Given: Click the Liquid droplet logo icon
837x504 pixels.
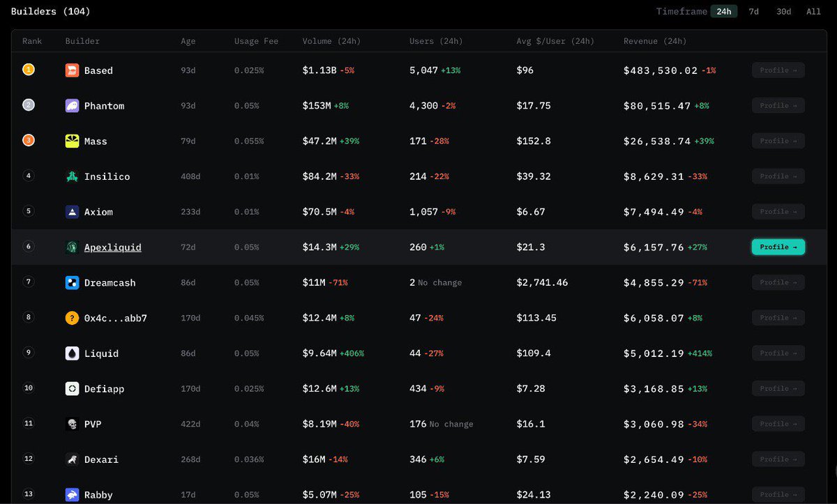Looking at the screenshot, I should click(x=72, y=353).
